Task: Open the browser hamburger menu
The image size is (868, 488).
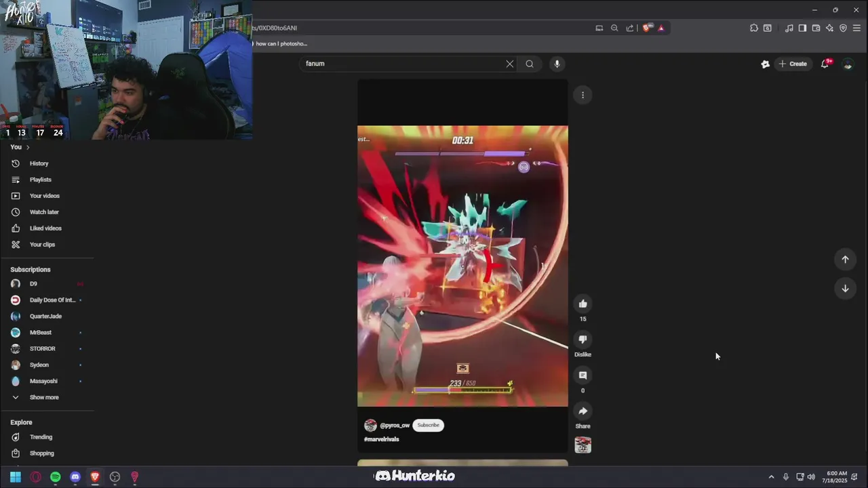Action: (857, 28)
